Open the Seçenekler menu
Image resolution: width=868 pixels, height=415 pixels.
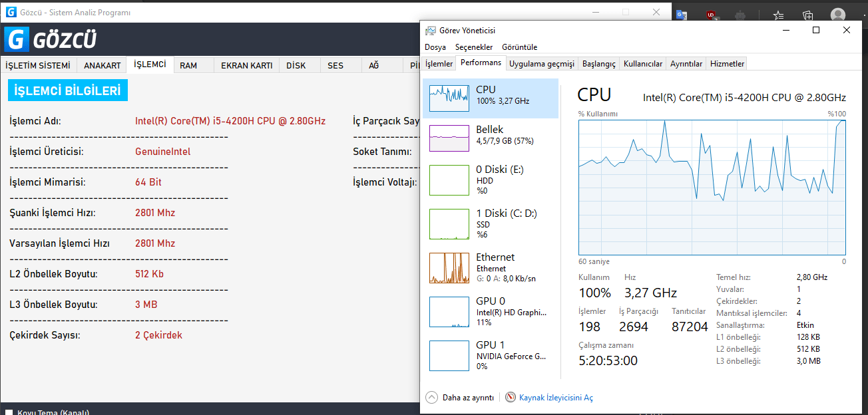coord(474,47)
